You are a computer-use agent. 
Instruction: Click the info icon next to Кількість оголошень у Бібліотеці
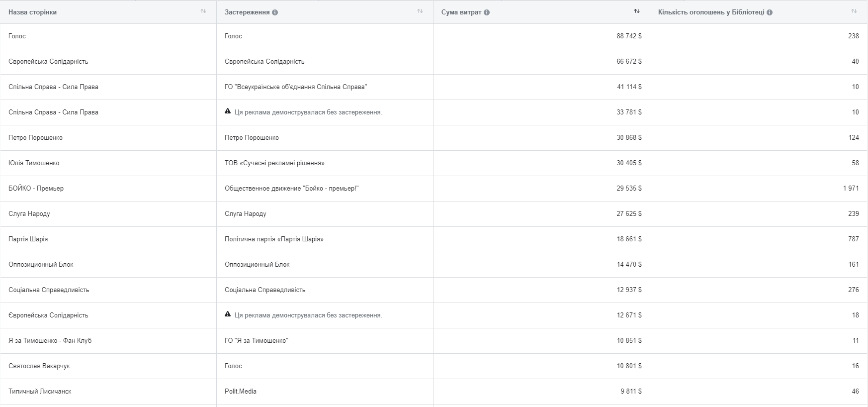770,12
